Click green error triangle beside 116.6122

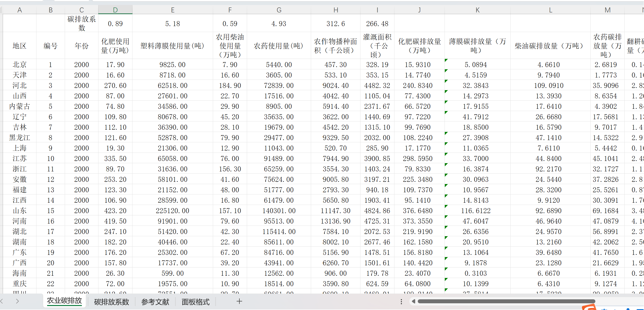coord(446,206)
